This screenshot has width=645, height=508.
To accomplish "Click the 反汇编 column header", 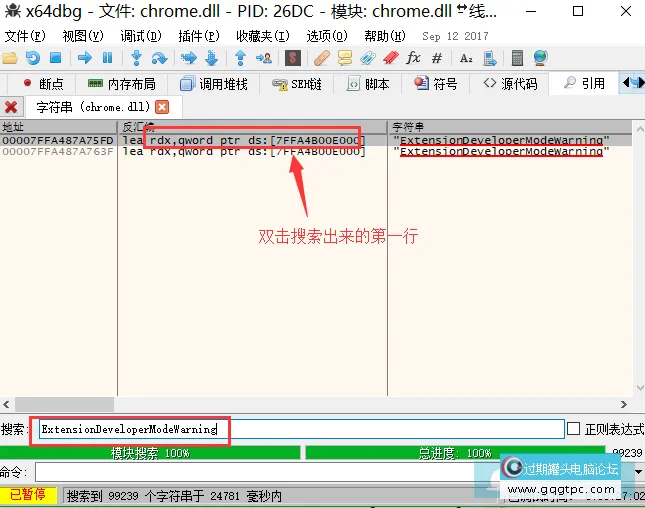I will (252, 127).
